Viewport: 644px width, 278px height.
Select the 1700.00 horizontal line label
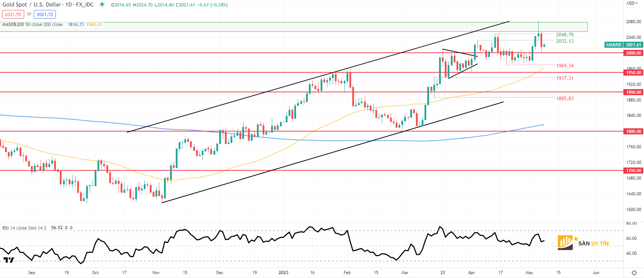pos(634,171)
